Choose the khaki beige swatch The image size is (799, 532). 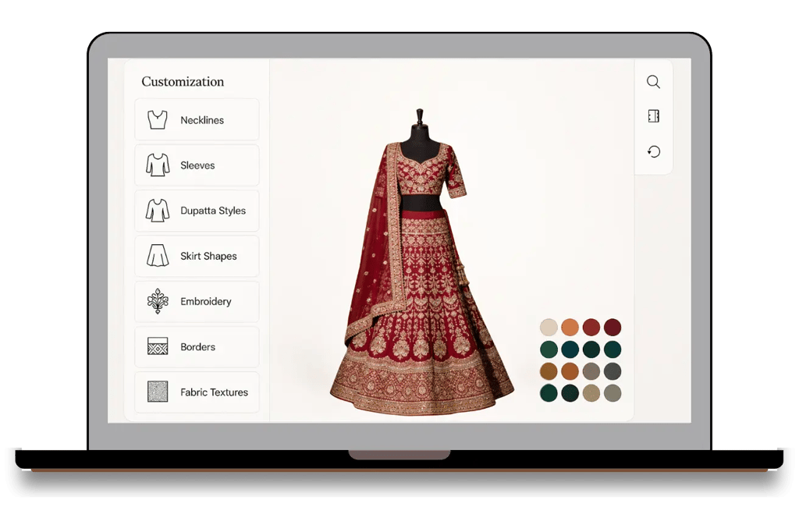[x=591, y=393]
